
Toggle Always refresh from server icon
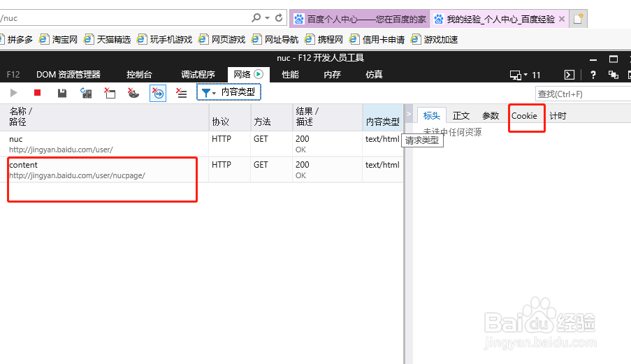point(86,94)
